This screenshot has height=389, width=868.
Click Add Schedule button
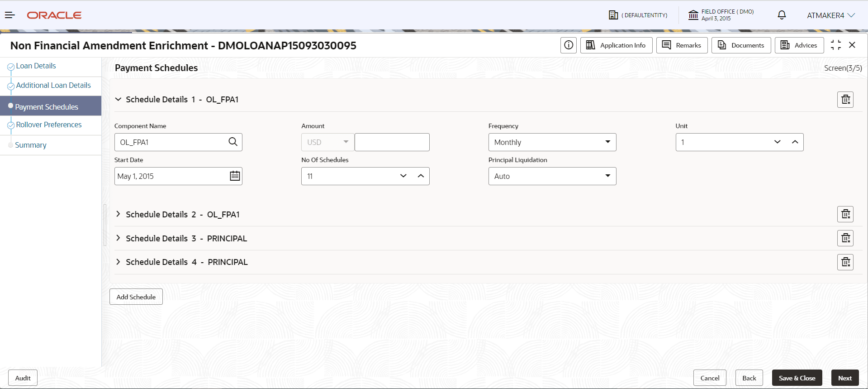pos(136,297)
